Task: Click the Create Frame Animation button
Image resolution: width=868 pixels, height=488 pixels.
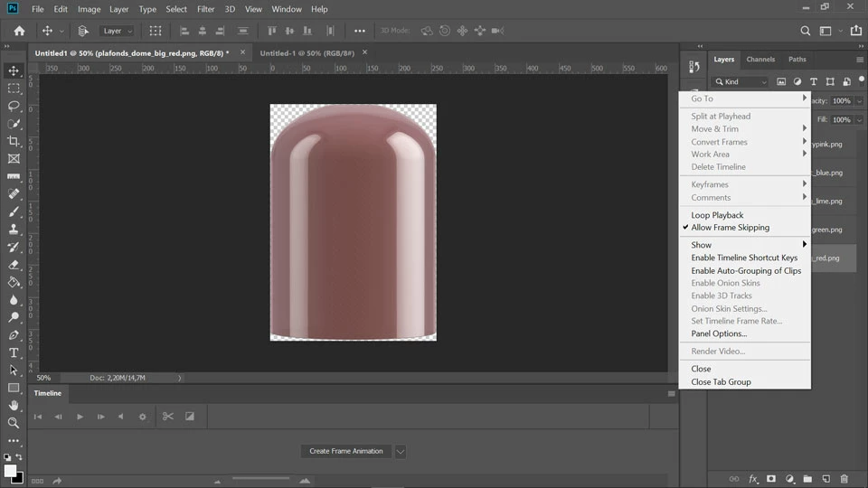Action: click(345, 451)
